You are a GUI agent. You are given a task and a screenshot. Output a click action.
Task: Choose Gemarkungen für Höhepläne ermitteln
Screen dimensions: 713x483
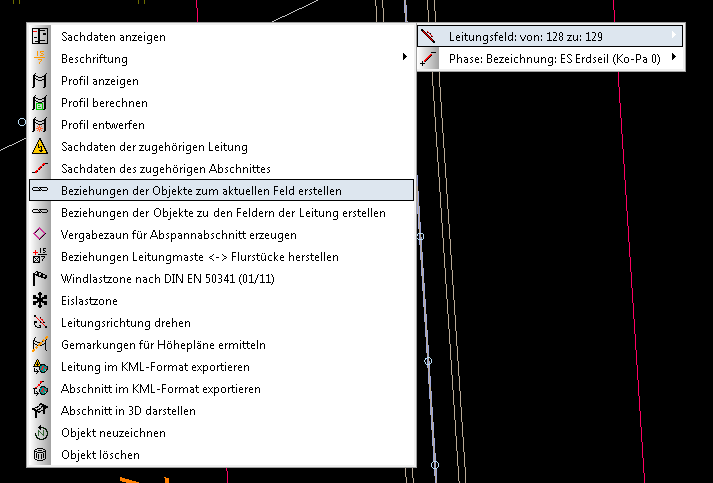point(163,345)
